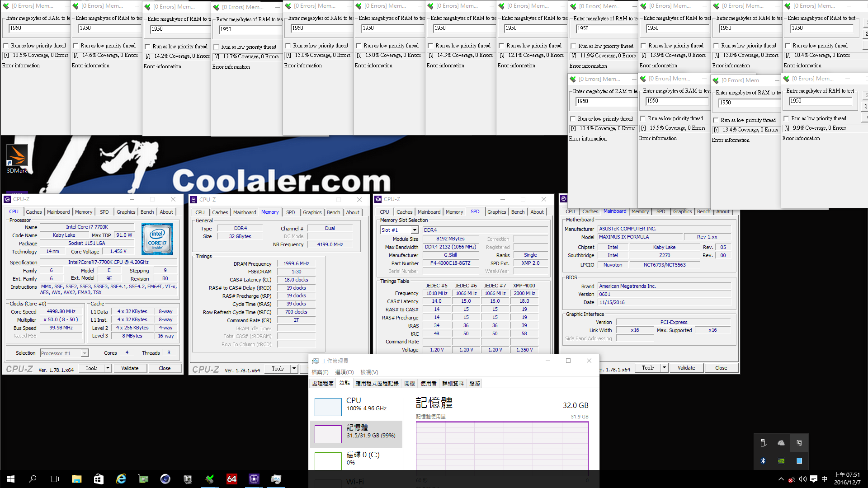The width and height of the screenshot is (868, 488).
Task: Open taskbar clock showing 07:51
Action: (847, 479)
